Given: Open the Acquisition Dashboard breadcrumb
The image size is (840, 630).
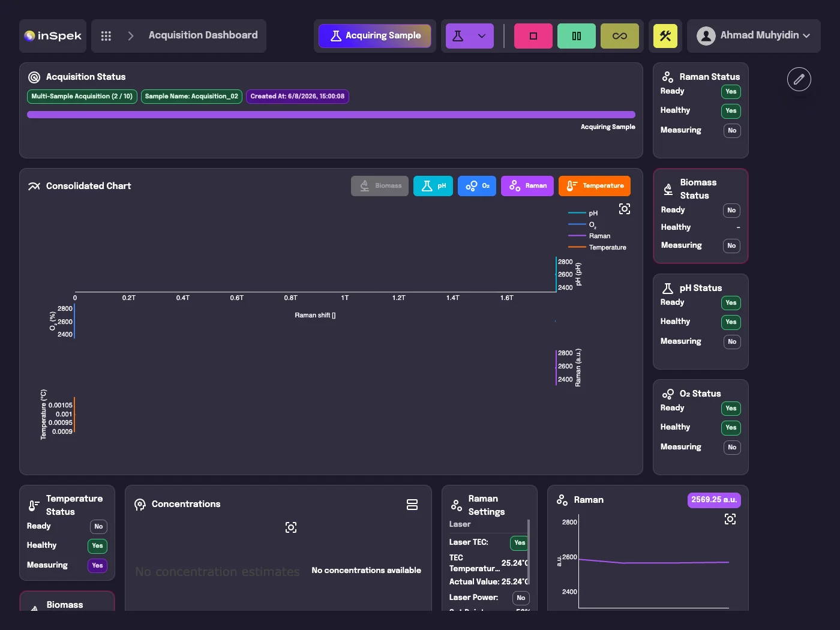Looking at the screenshot, I should point(203,35).
